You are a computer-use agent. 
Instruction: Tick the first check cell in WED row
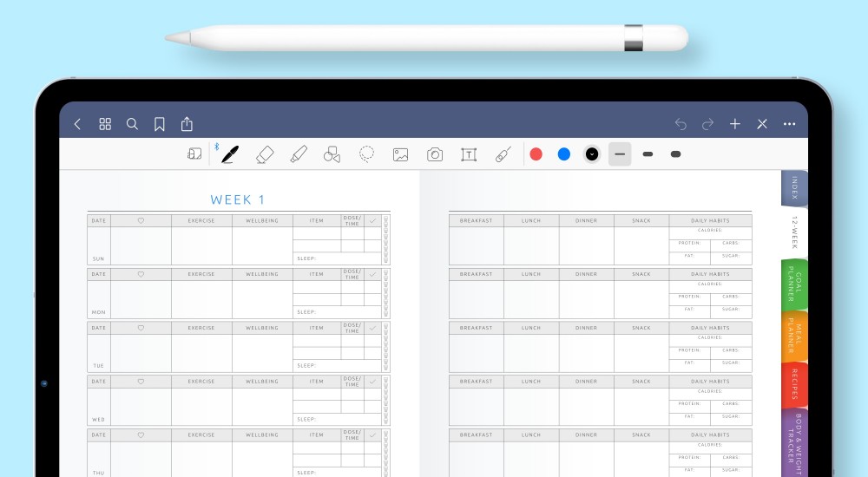click(x=372, y=394)
